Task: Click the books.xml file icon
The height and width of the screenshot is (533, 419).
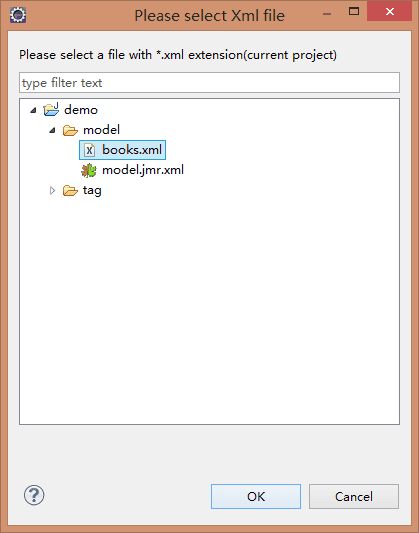Action: (x=89, y=150)
